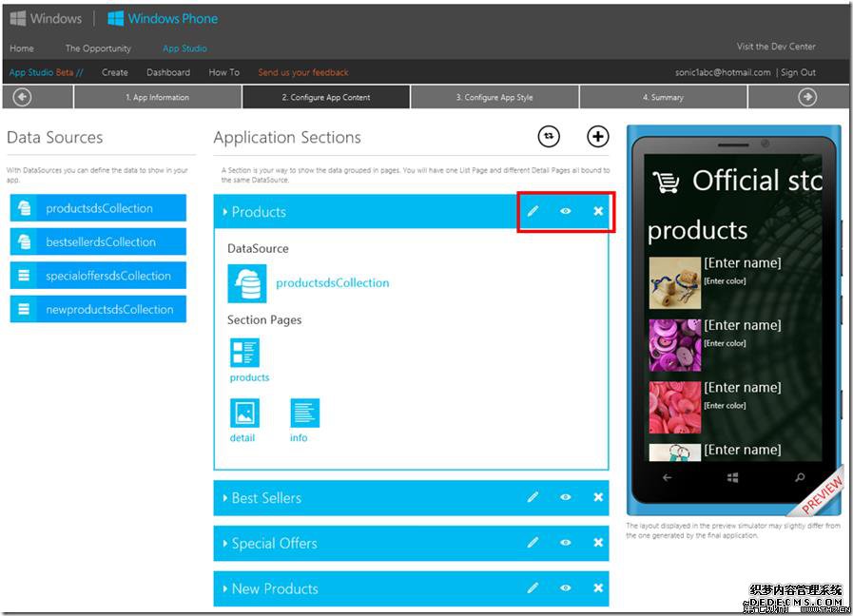Select bestsellerdsCollection data source button
The height and width of the screenshot is (616, 853).
pos(98,241)
